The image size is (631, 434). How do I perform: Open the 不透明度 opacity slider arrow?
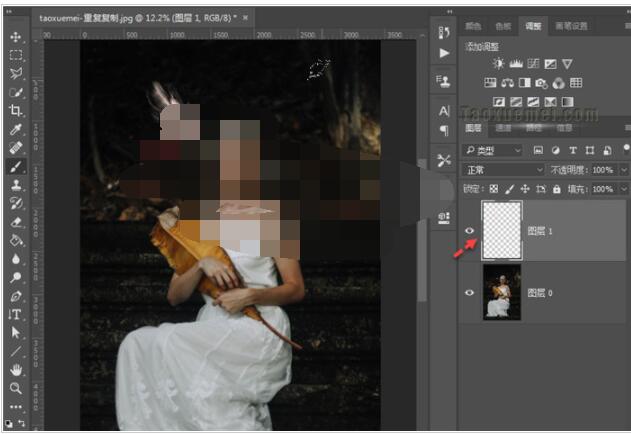coord(624,170)
